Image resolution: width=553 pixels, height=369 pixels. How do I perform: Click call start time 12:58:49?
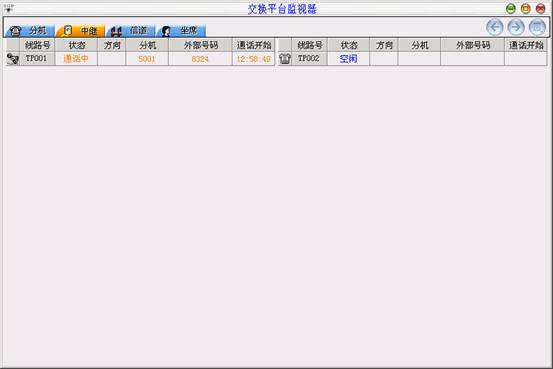(x=254, y=59)
